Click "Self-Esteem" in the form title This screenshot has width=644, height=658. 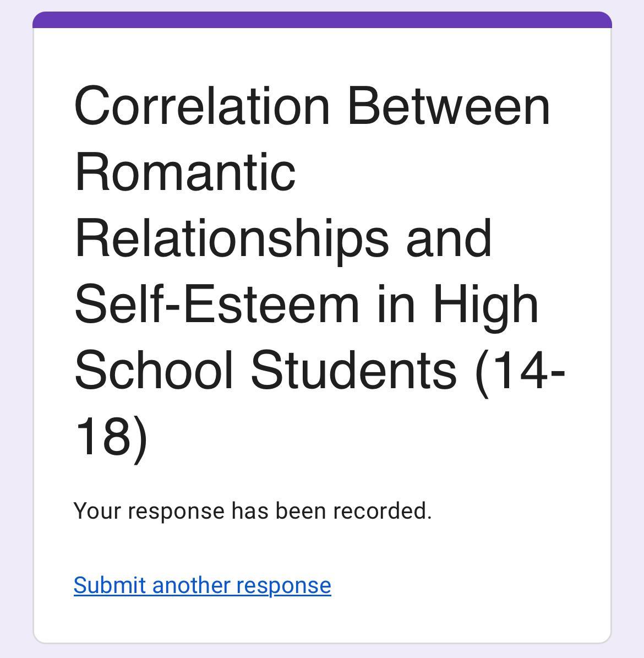point(216,304)
